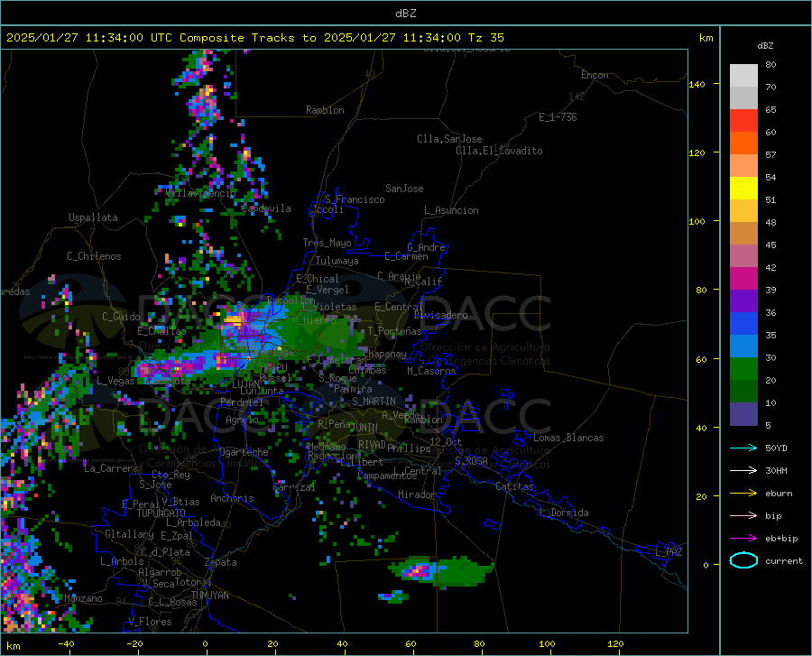Click the M_Caseros place label
Viewport: 812px width, 656px height.
(x=431, y=371)
